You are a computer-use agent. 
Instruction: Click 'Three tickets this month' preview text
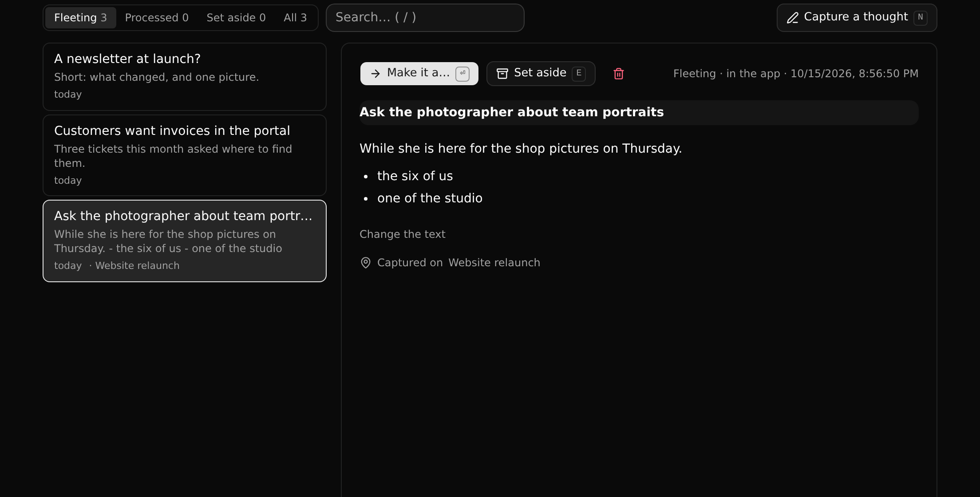173,156
